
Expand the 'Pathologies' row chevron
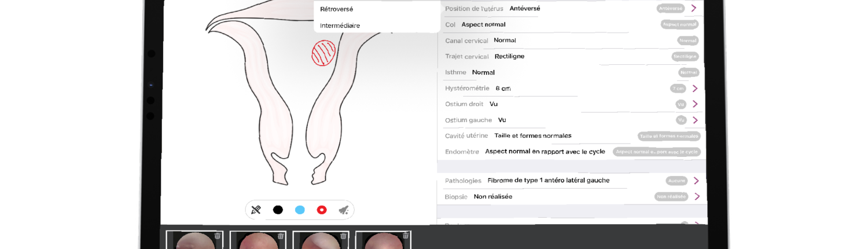point(697,181)
